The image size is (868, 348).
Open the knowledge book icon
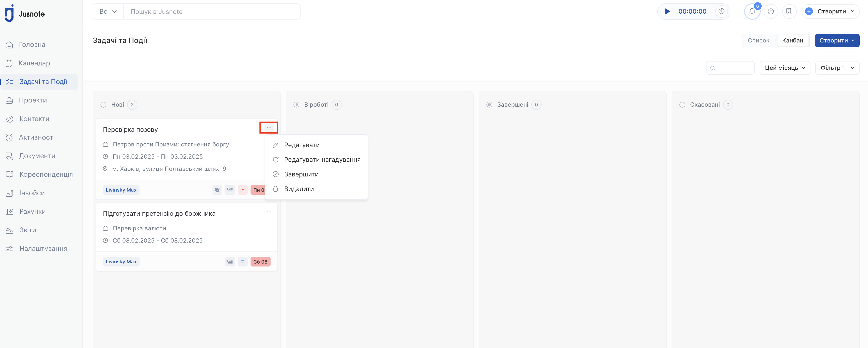tap(789, 11)
